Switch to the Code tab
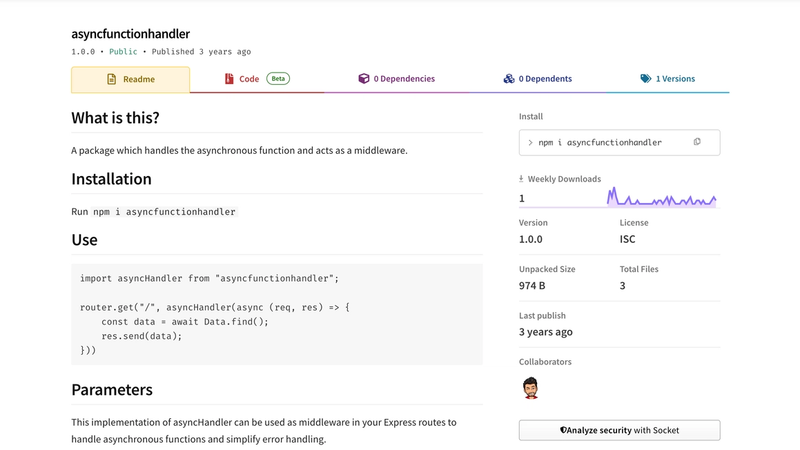Viewport: 800px width, 450px height. point(257,79)
